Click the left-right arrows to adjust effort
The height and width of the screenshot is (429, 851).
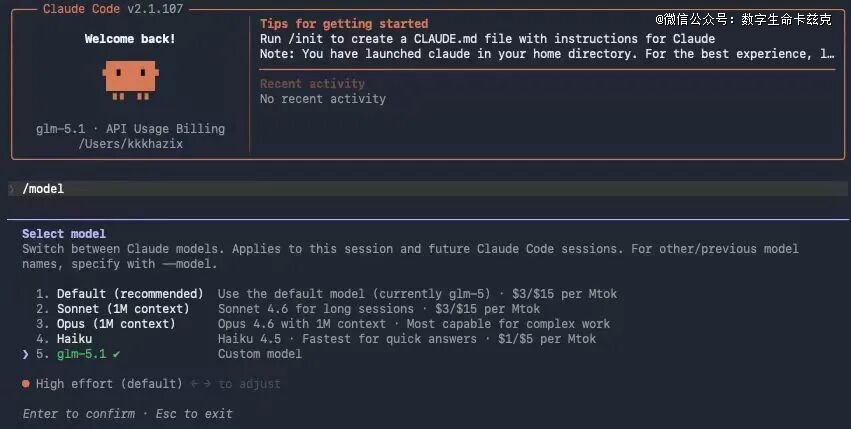pyautogui.click(x=200, y=384)
